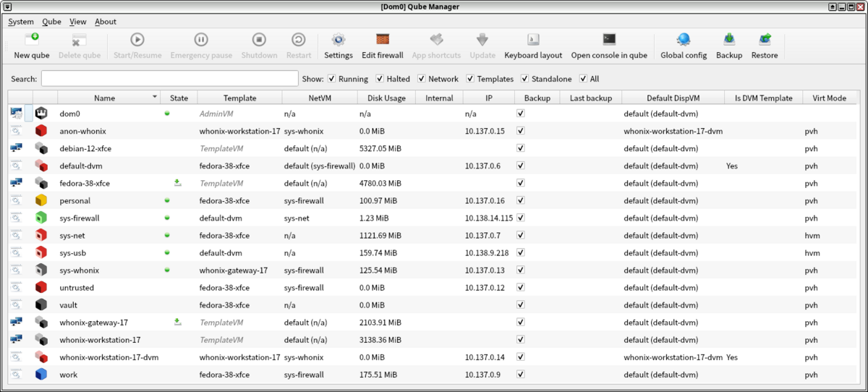
Task: Click the green icon of sys-firewall
Action: (x=41, y=218)
